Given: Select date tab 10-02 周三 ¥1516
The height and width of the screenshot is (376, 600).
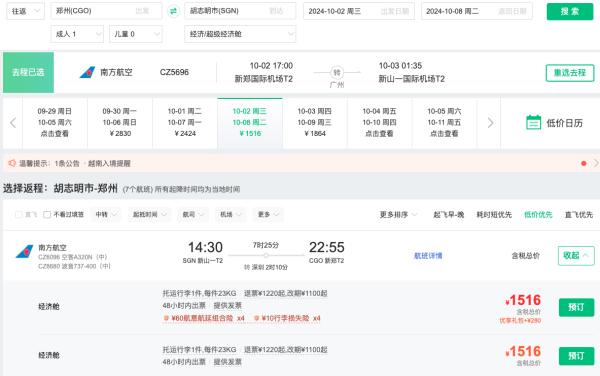Looking at the screenshot, I should [x=250, y=123].
